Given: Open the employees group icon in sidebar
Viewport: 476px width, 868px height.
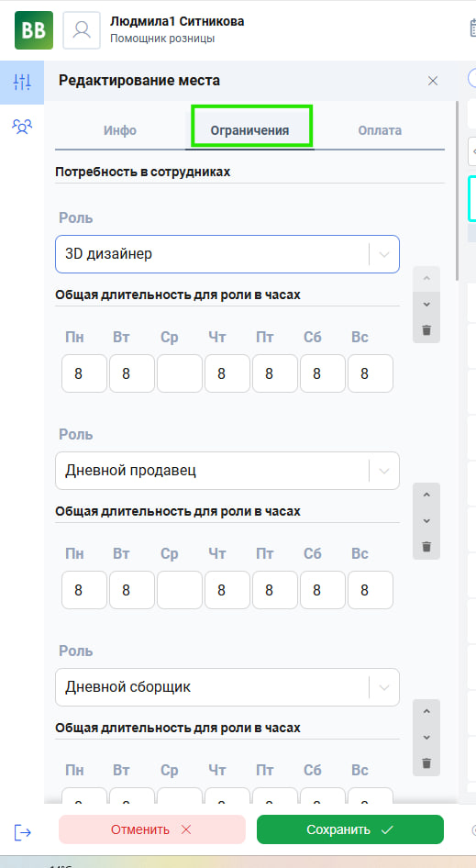Looking at the screenshot, I should 22,127.
